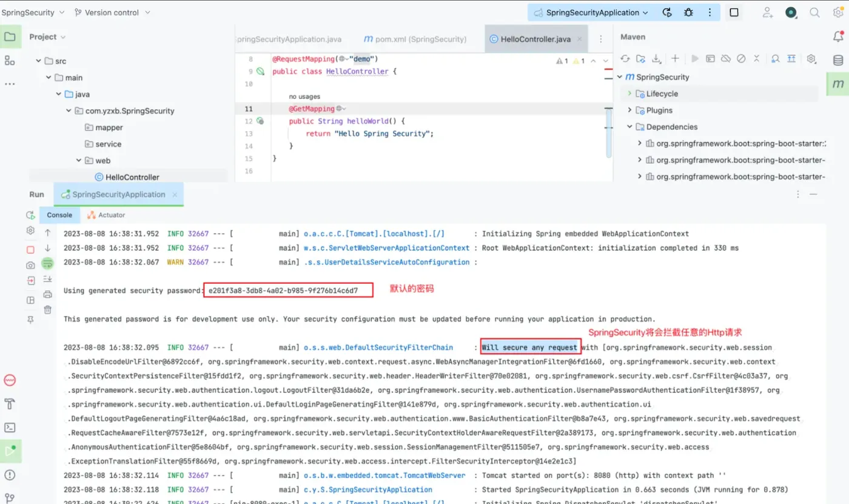Toggle Maven offline mode

[x=725, y=59]
